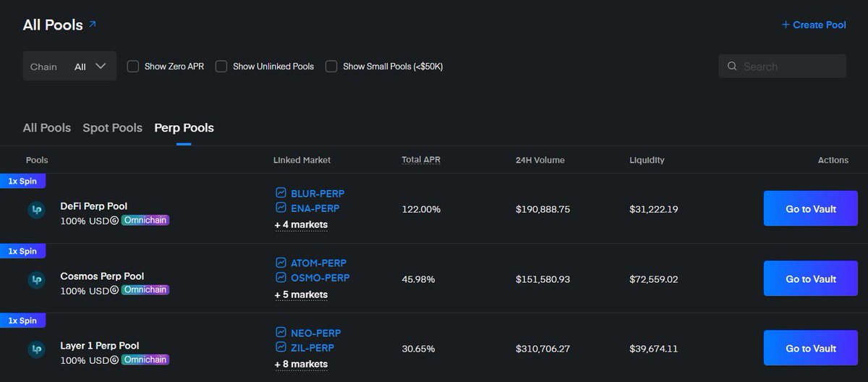Click the chart icon beside ATOM-PERP
868x382 pixels.
(x=281, y=263)
